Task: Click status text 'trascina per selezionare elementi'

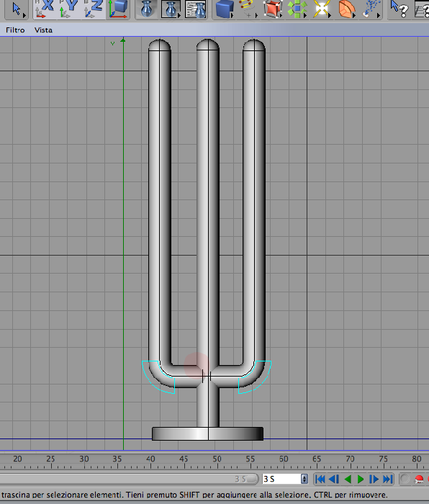Action: [x=62, y=495]
